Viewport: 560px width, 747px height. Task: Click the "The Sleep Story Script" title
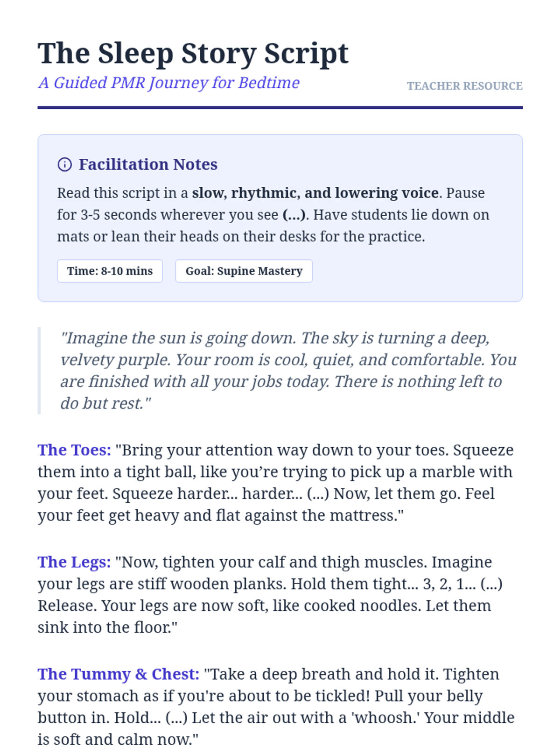pos(193,53)
